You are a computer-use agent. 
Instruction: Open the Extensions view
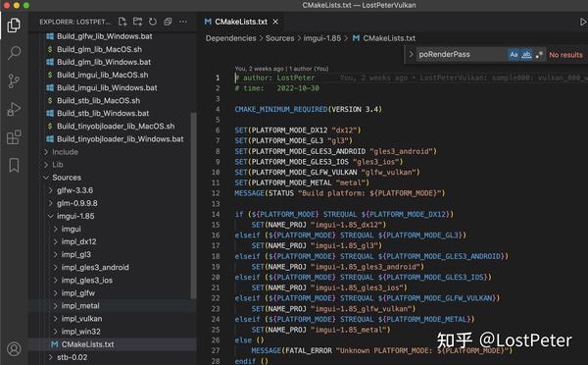14,137
